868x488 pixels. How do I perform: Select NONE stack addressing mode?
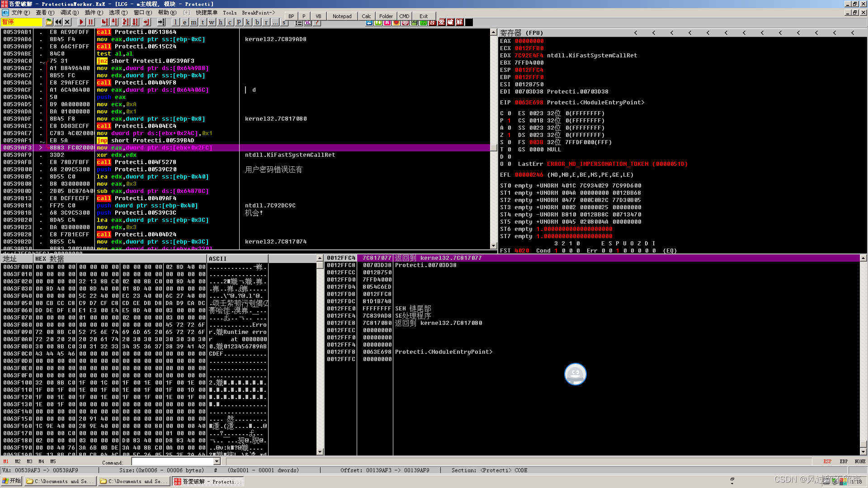(860, 461)
